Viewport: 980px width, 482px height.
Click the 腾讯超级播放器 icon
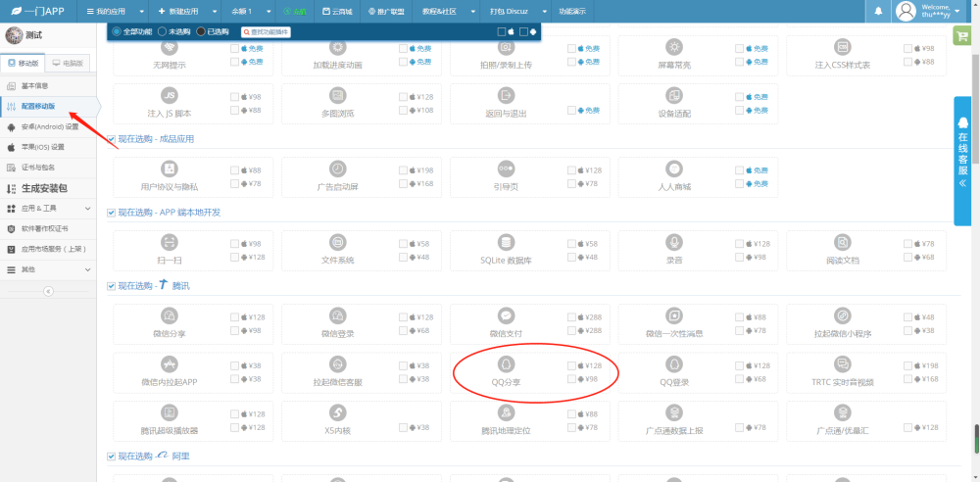pos(170,412)
